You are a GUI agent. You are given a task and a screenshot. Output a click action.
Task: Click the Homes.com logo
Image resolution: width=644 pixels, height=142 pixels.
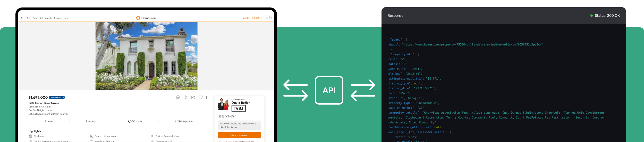point(146,18)
